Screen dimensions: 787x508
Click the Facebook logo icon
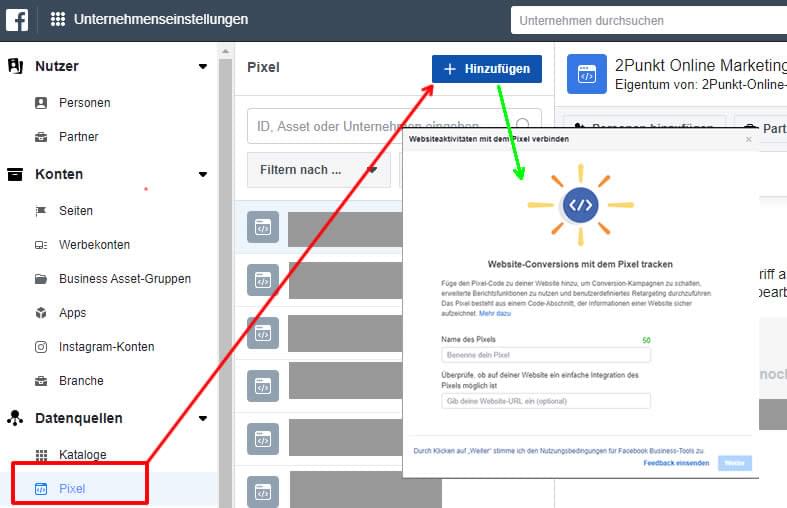(x=17, y=20)
